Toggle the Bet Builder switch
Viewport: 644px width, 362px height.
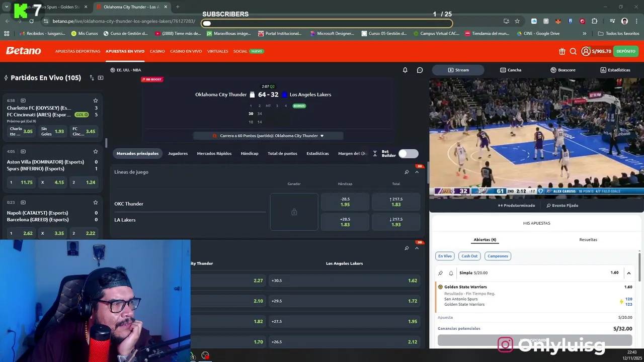tap(408, 153)
